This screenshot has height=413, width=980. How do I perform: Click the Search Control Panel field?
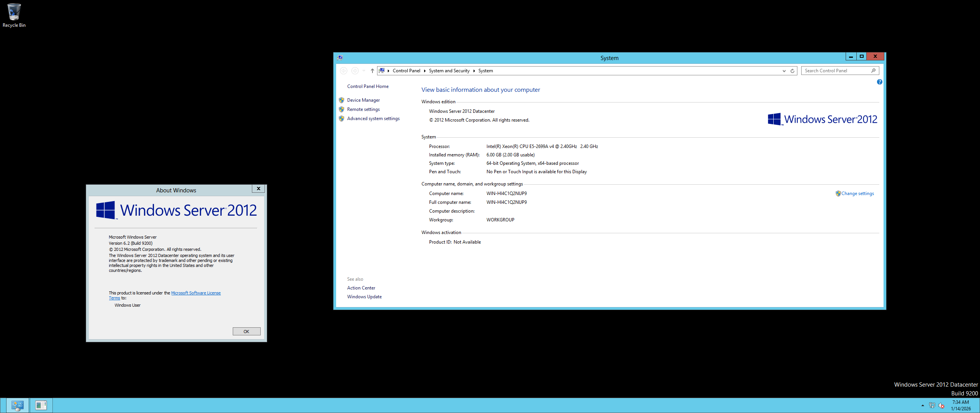[x=835, y=71]
